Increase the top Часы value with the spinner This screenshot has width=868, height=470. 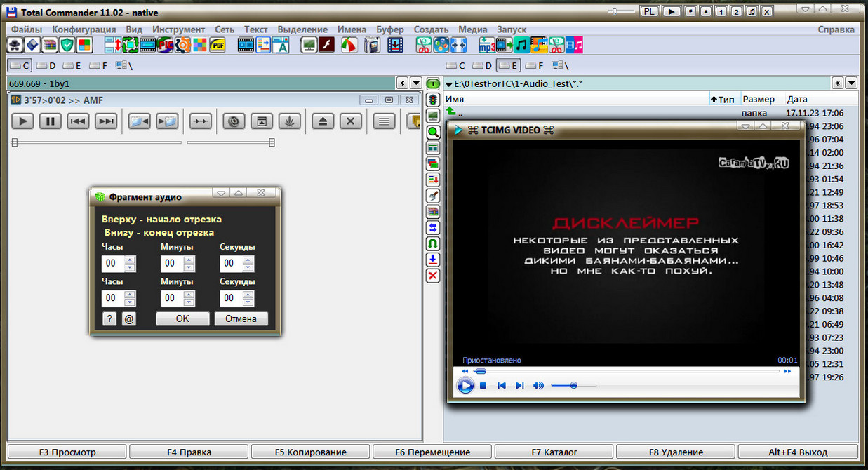(130, 260)
